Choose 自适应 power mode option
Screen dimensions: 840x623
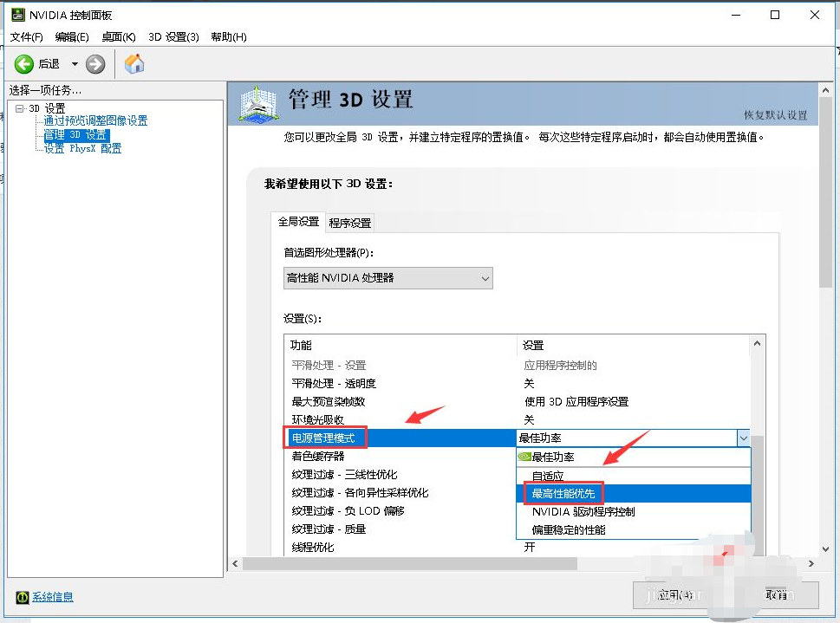pyautogui.click(x=547, y=475)
